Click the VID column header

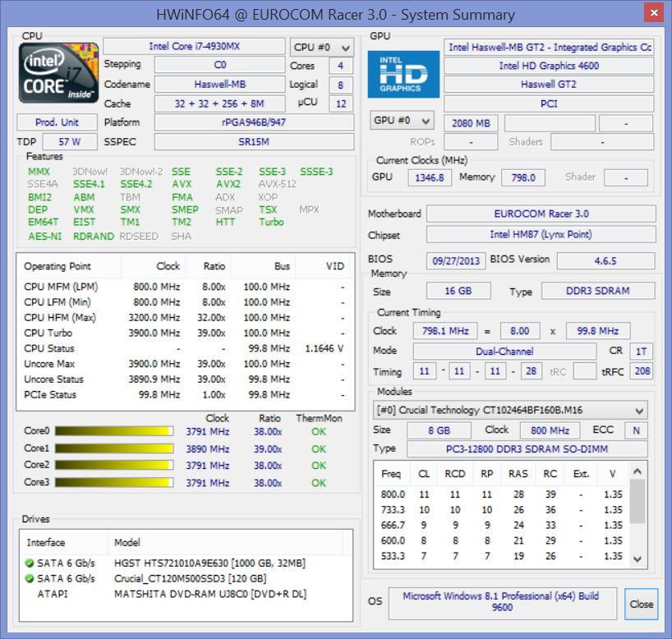click(322, 266)
